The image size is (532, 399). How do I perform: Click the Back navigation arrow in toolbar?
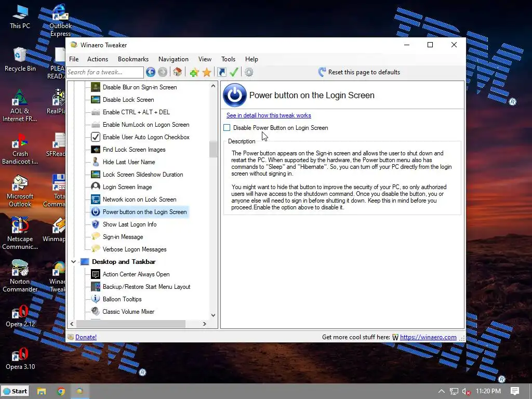click(x=151, y=72)
